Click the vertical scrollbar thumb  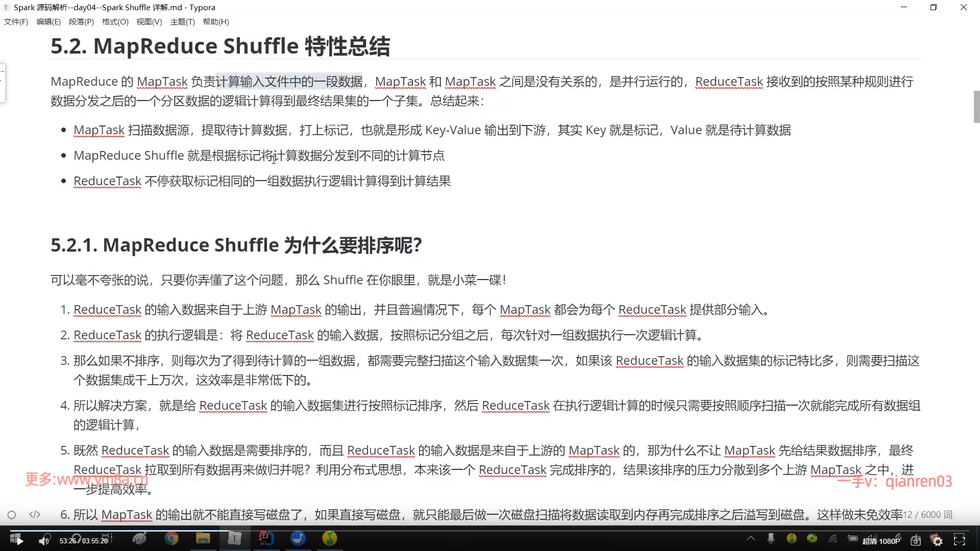click(x=976, y=107)
